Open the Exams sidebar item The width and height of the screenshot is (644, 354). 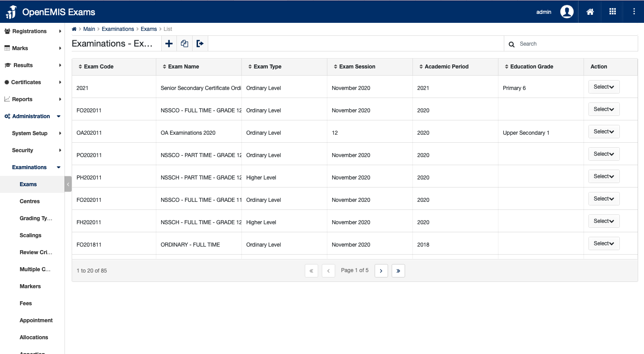pyautogui.click(x=32, y=184)
